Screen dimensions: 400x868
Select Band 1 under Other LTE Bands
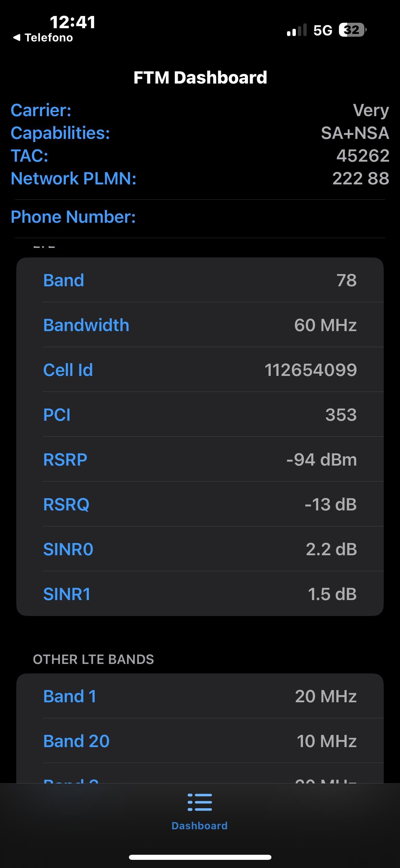tap(200, 696)
